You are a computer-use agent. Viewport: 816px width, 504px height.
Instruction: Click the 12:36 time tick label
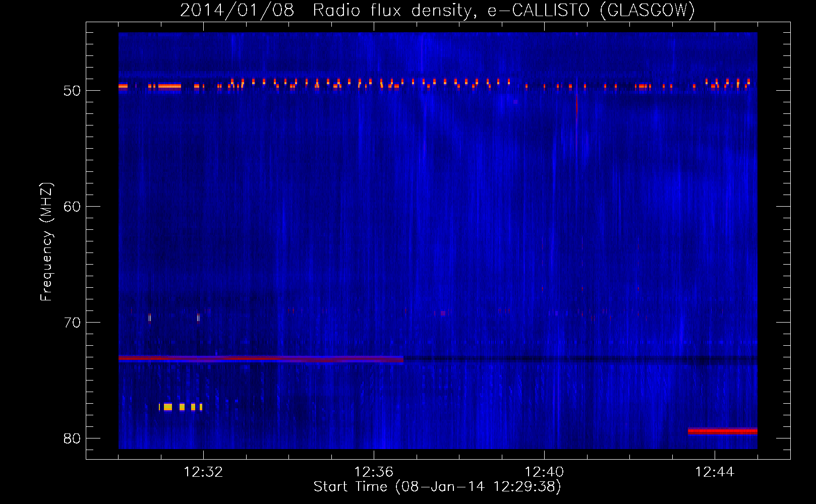point(374,472)
